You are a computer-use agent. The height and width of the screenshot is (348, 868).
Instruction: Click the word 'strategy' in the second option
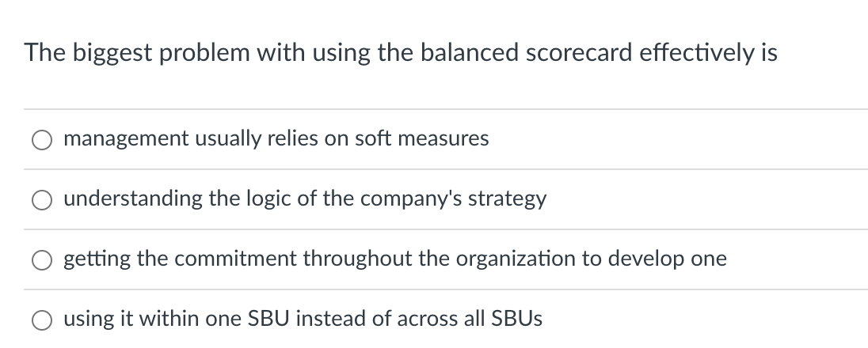tap(507, 199)
